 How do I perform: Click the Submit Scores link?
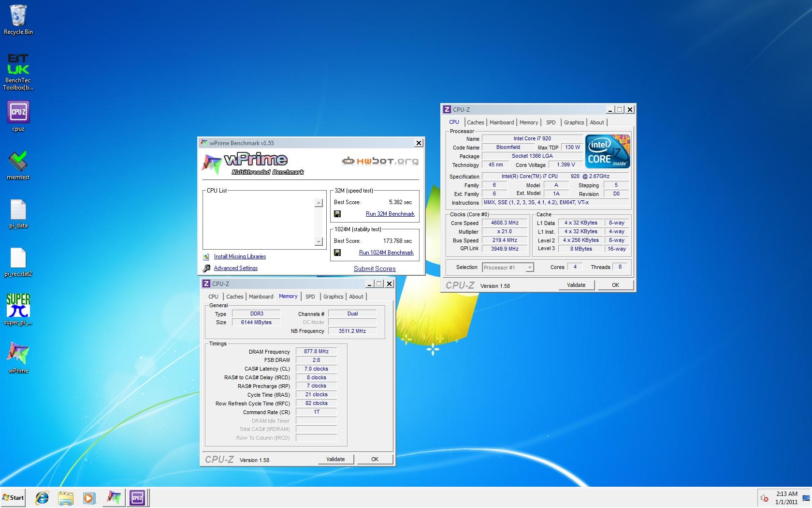(375, 269)
